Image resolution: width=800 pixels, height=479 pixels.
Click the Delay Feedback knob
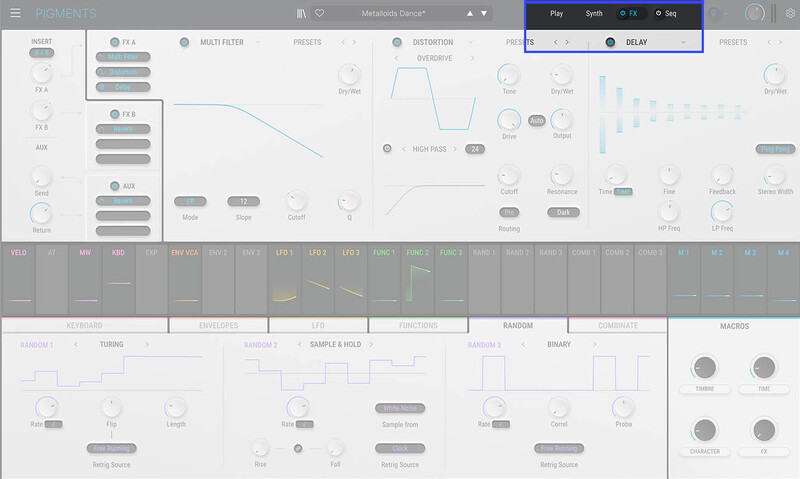[722, 175]
